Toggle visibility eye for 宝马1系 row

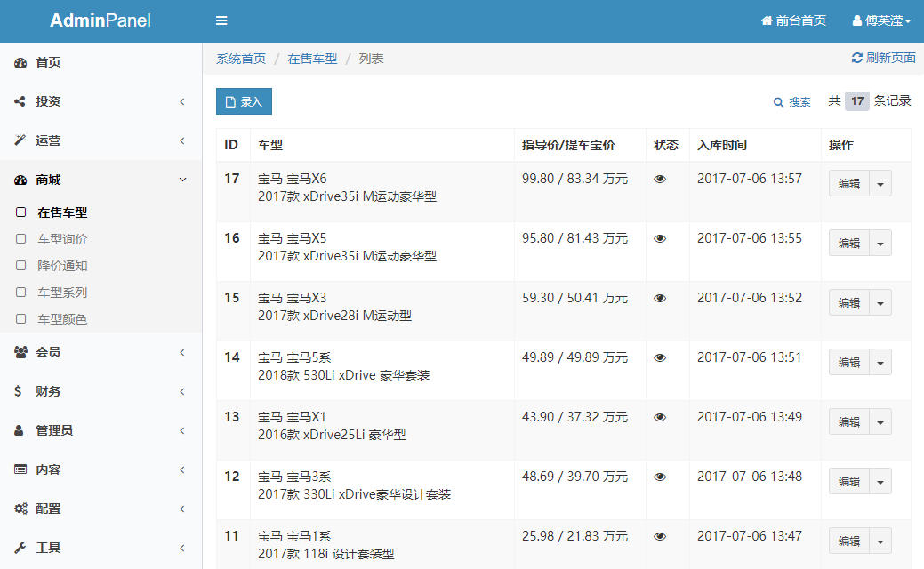[660, 536]
